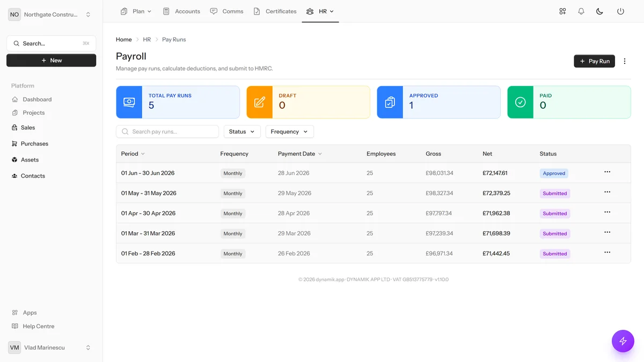Screen dimensions: 644x362
Task: Click the period 01 Jun - 30 Jun 2026
Action: coord(148,173)
